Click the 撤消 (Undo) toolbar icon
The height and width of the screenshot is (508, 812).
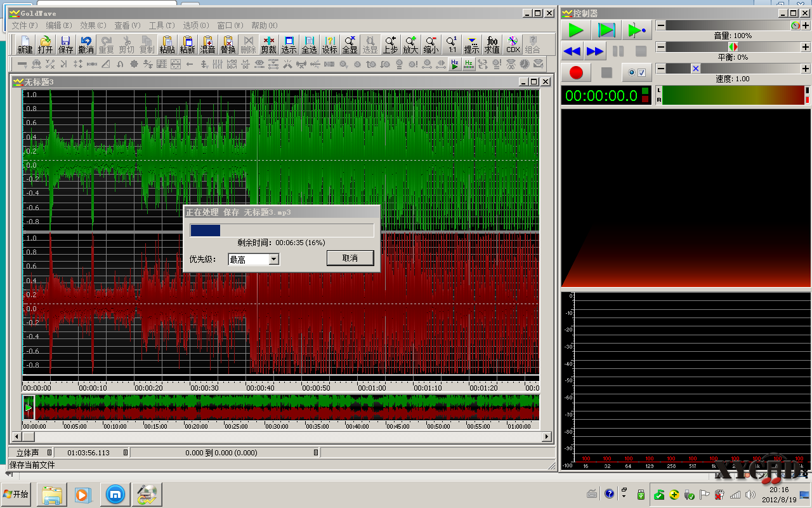point(86,44)
